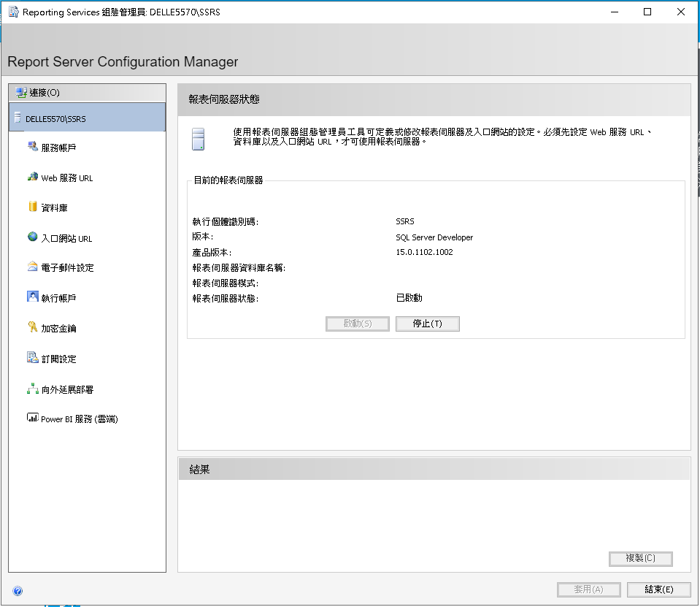This screenshot has height=607, width=700.
Task: Go to Power BI 服務 (雲端) page
Action: tap(80, 419)
